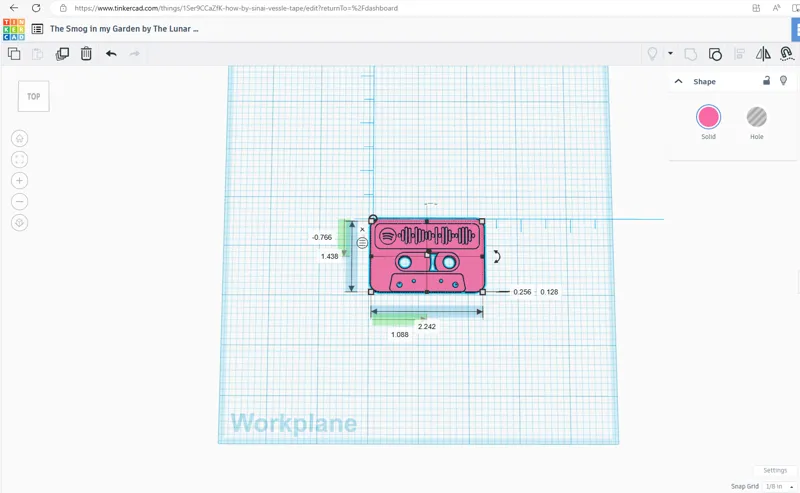Image resolution: width=800 pixels, height=493 pixels.
Task: Click the browser reader view icon
Action: [x=776, y=8]
